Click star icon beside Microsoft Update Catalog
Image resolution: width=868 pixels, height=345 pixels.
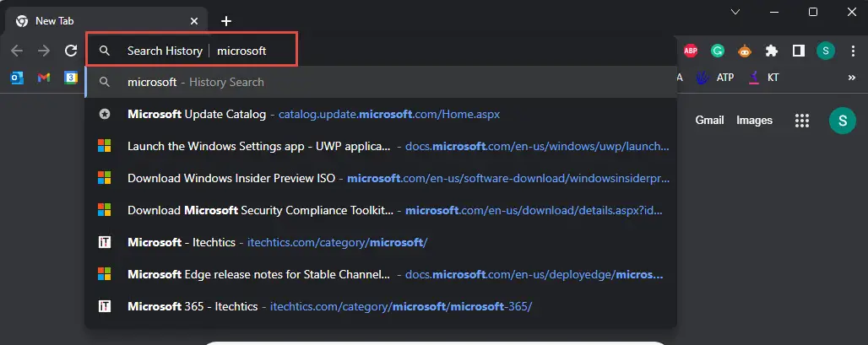(104, 115)
